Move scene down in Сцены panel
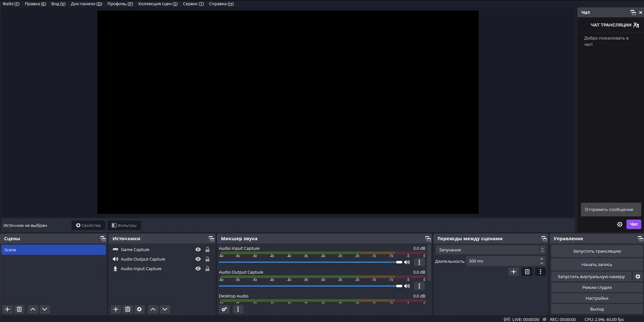Screen dimensions: 644x322 point(45,309)
